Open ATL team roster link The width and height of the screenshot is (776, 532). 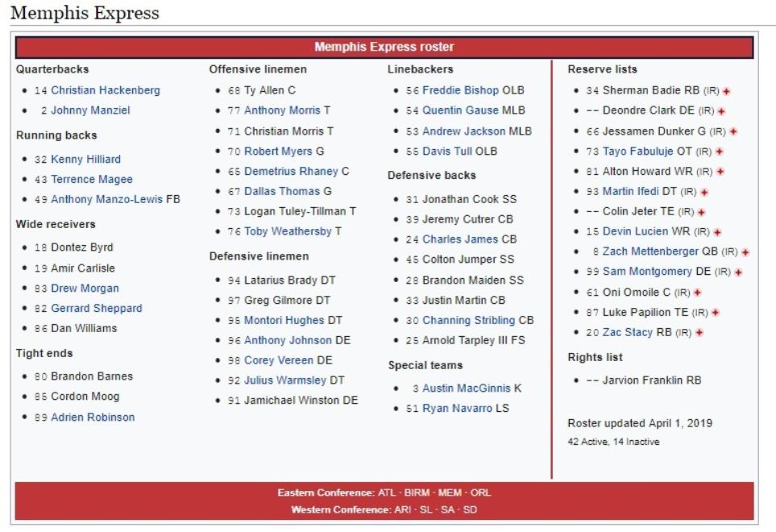[387, 493]
